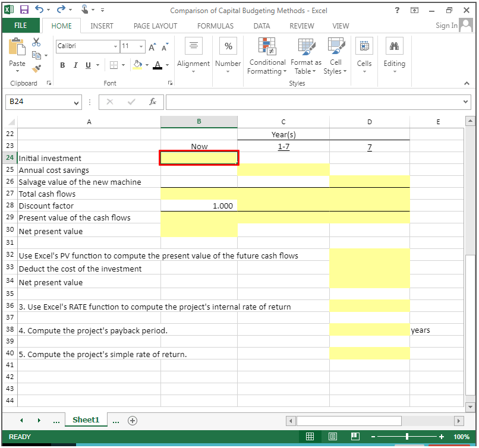This screenshot has height=448, width=479.
Task: Toggle Bold formatting
Action: pos(62,65)
